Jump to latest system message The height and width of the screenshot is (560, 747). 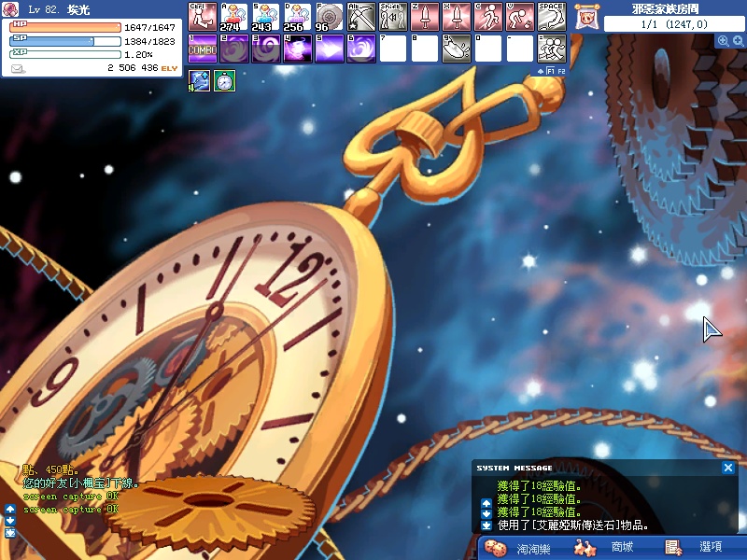click(486, 525)
